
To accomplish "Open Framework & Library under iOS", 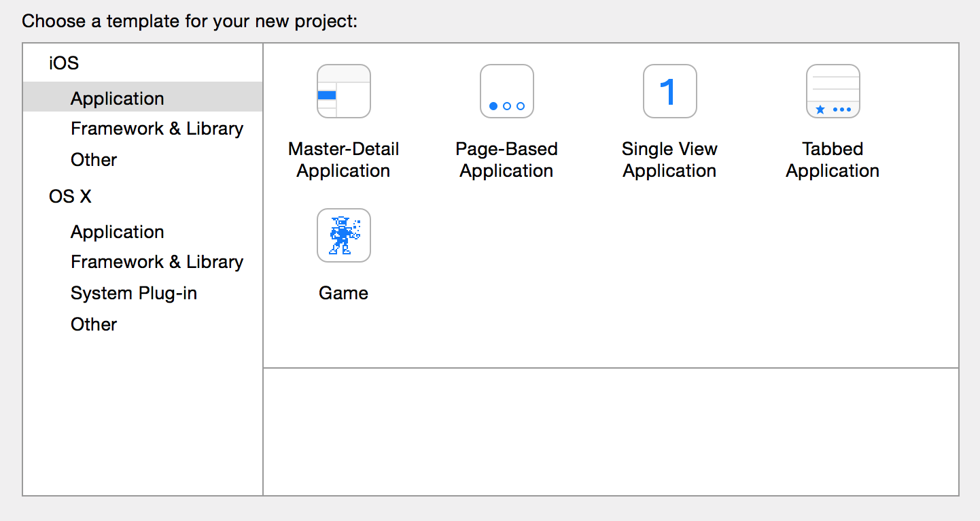I will [157, 129].
